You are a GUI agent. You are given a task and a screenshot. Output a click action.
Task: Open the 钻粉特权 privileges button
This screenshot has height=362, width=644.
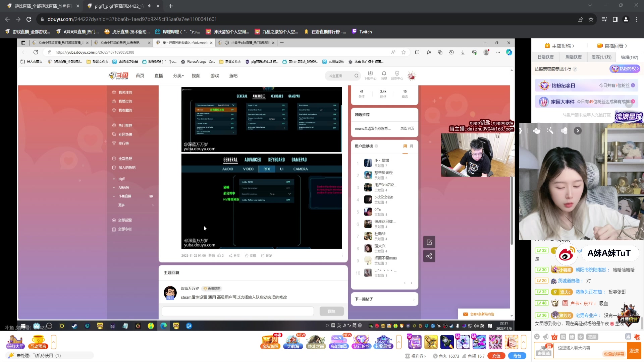coord(625,69)
